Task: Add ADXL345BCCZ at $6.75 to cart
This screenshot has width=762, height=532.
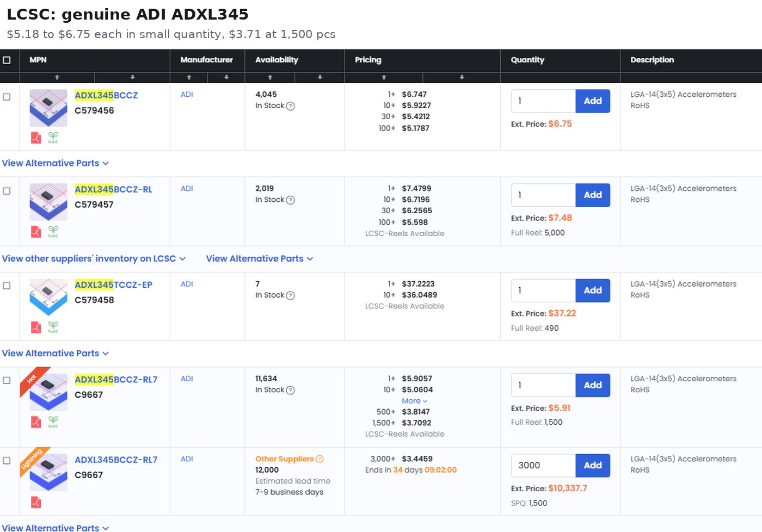Action: [x=593, y=101]
